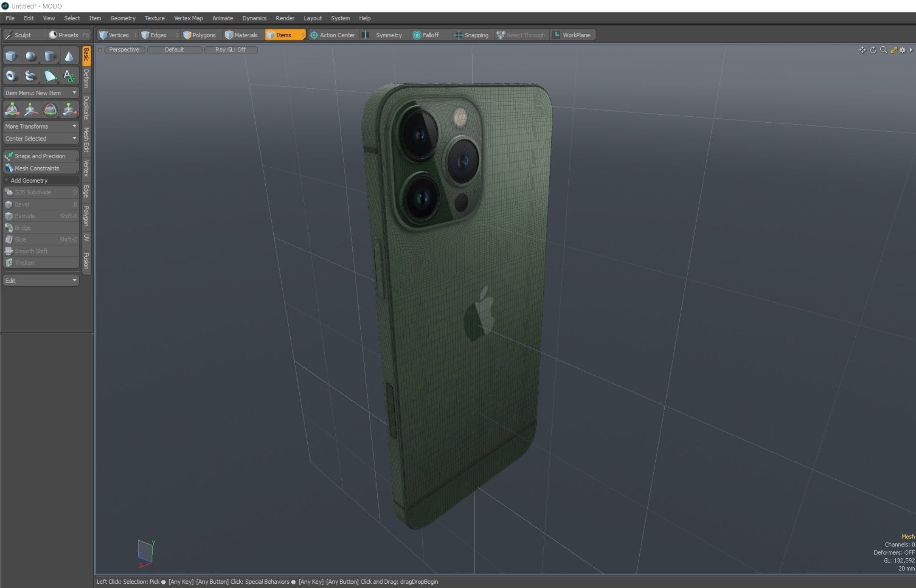Click the orange viewport dot indicator
916x588 pixels.
click(100, 50)
